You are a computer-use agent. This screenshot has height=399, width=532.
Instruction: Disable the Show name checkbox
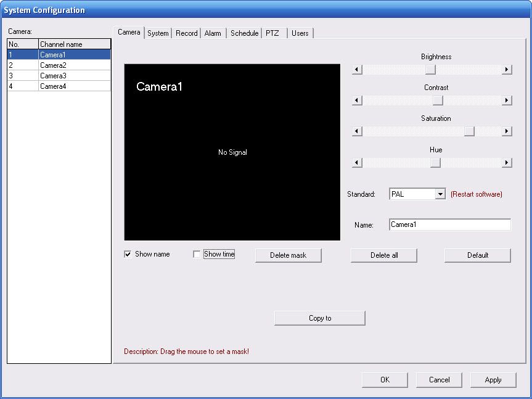(x=128, y=254)
